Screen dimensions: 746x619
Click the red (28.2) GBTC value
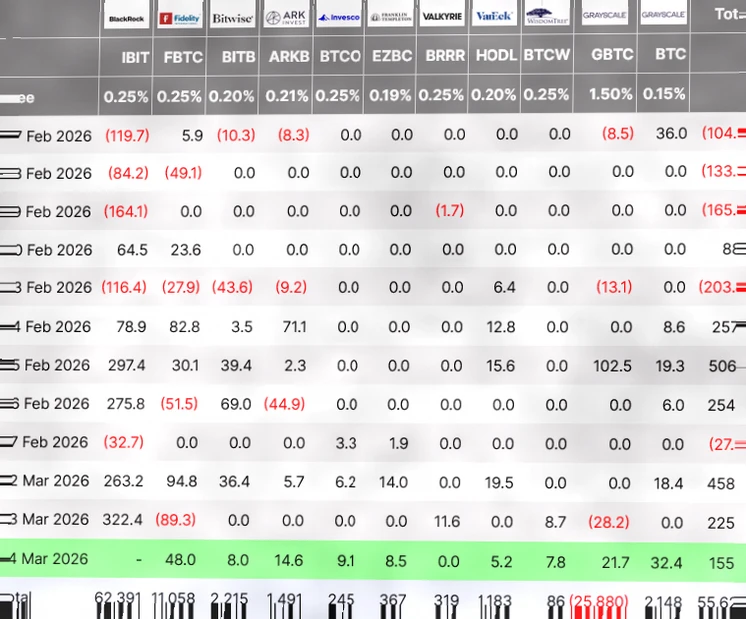(x=609, y=522)
